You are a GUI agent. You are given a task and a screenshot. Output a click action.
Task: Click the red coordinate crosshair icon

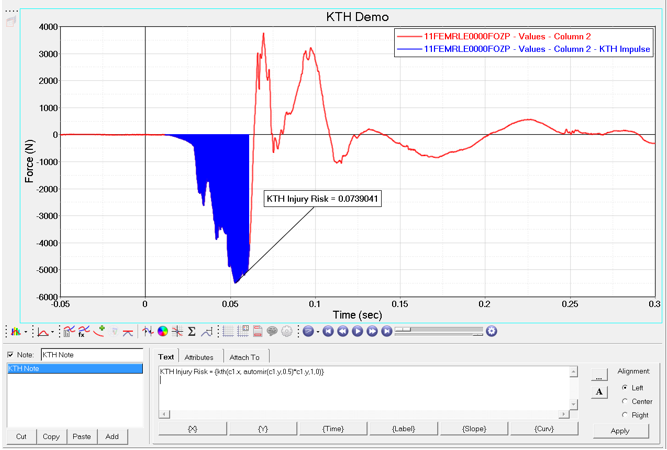177,331
